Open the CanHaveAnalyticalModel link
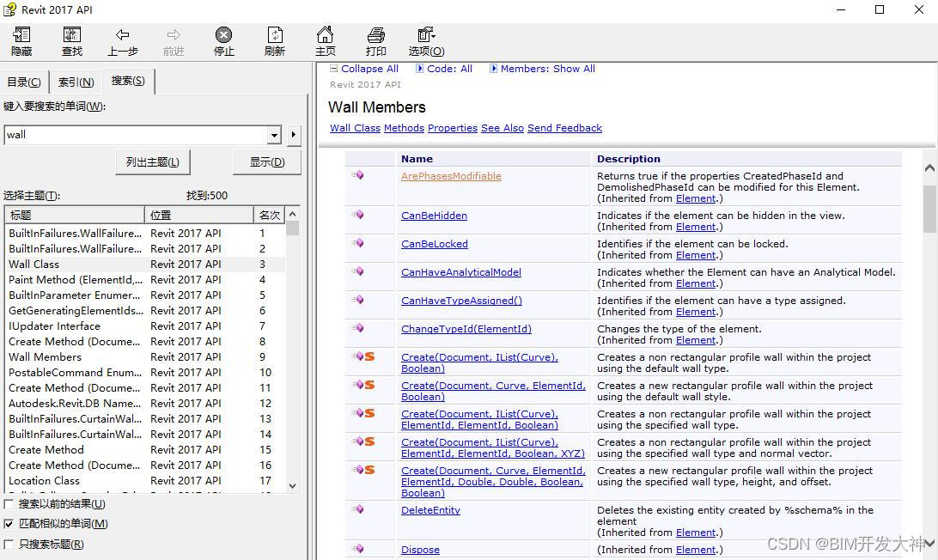This screenshot has height=560, width=938. tap(461, 272)
